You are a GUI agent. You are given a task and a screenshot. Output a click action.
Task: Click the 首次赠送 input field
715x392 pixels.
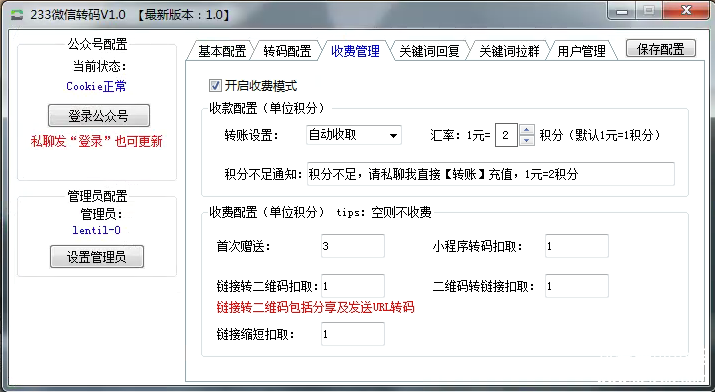[352, 246]
